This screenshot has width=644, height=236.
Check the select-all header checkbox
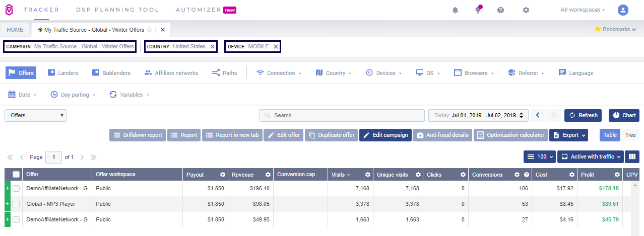(x=16, y=175)
